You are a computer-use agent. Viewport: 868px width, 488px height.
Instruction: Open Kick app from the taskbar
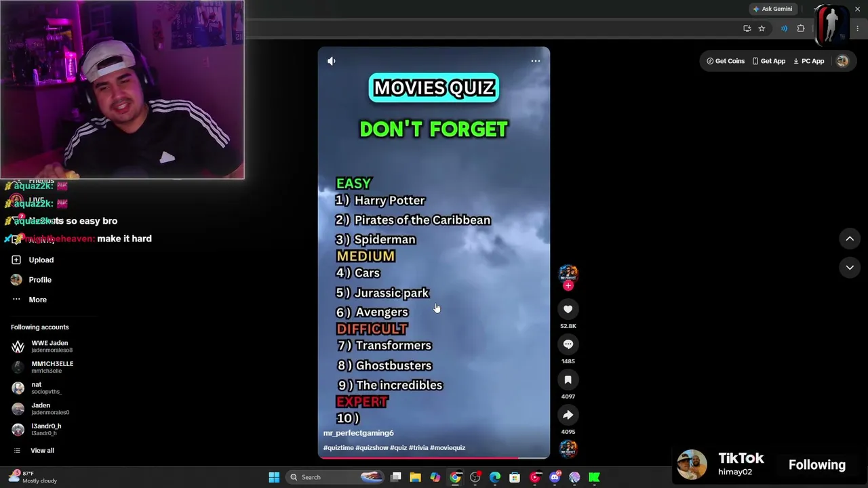click(x=595, y=477)
